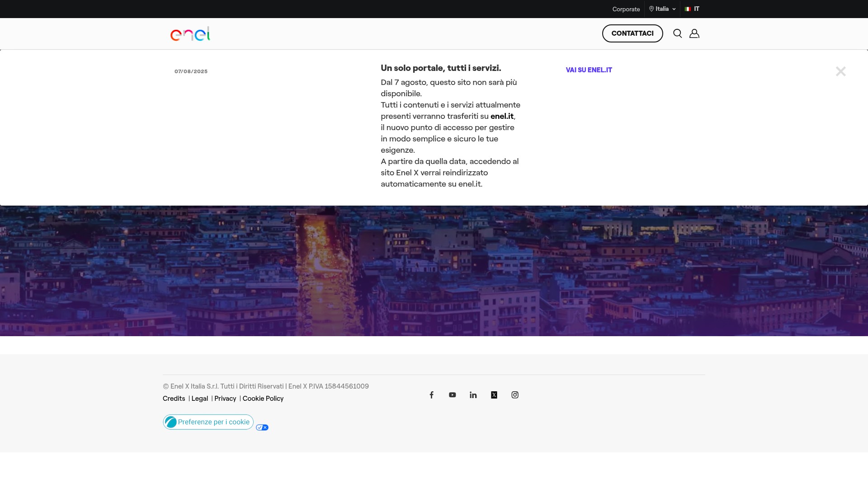
Task: Open the X (Twitter) social icon
Action: (x=494, y=395)
